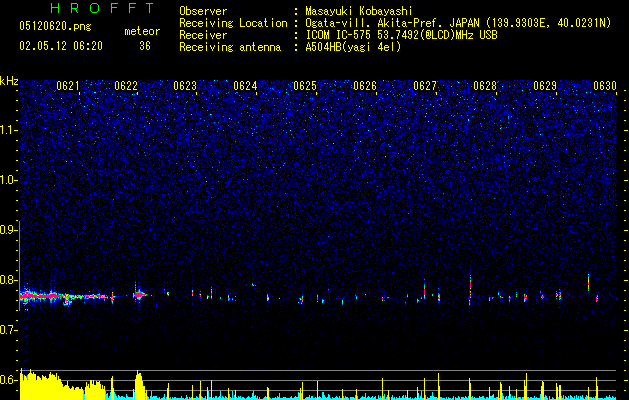Click the 0626 time marker
629x400 pixels.
(365, 86)
